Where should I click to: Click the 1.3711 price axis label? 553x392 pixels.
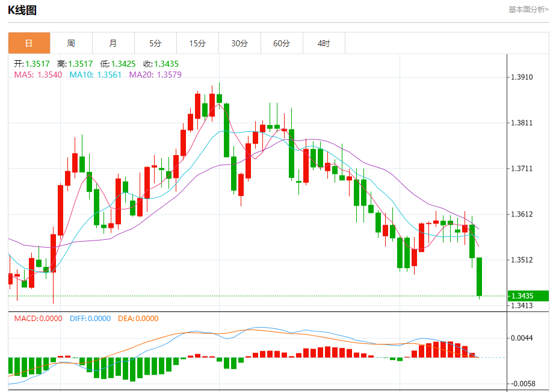tap(522, 168)
